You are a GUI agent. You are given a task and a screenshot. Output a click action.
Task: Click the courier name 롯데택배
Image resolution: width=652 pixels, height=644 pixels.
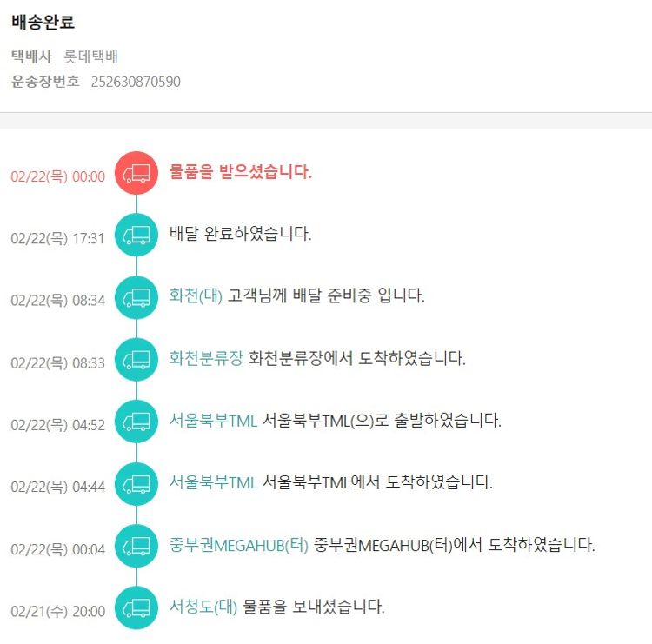91,57
